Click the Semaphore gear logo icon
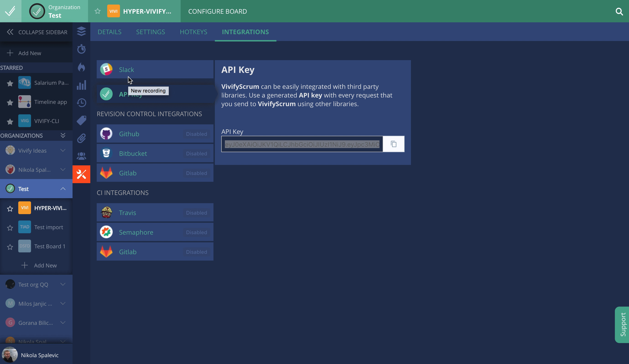Screen dimensions: 629x364 (x=106, y=232)
